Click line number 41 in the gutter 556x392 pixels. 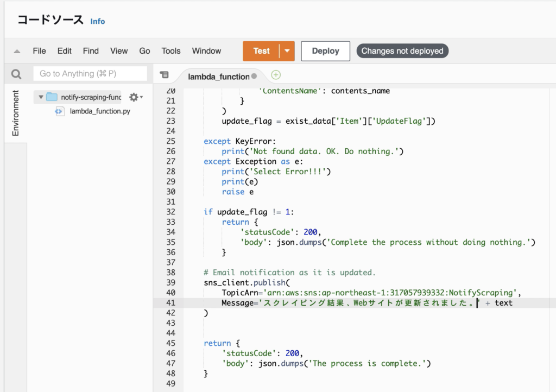pos(170,303)
